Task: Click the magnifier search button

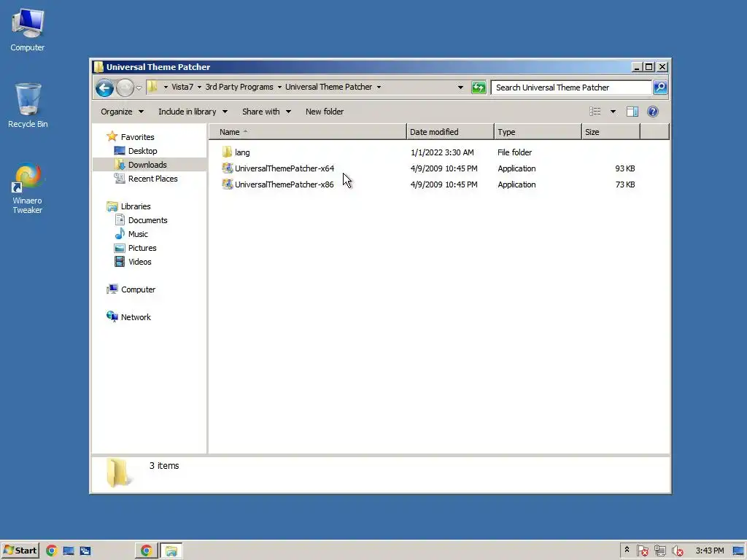Action: tap(659, 87)
